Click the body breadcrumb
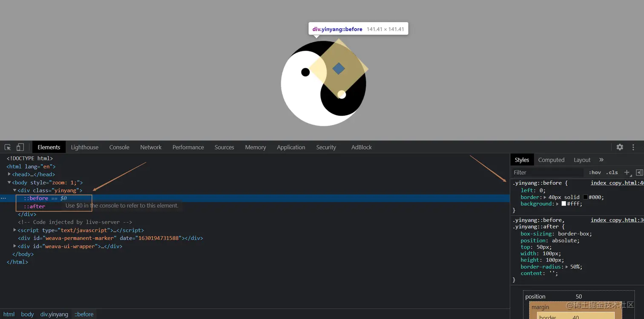This screenshot has width=644, height=319. coord(27,314)
